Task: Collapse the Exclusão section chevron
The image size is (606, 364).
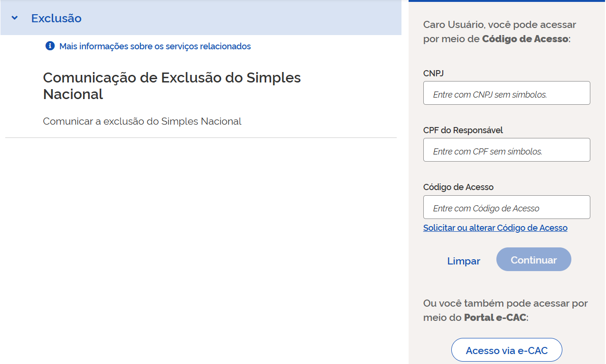Action: click(15, 18)
